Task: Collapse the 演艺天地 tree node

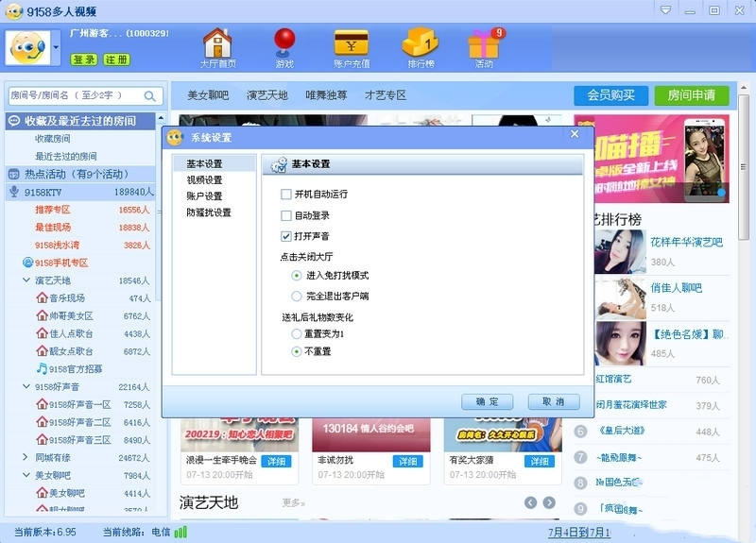Action: pyautogui.click(x=26, y=280)
